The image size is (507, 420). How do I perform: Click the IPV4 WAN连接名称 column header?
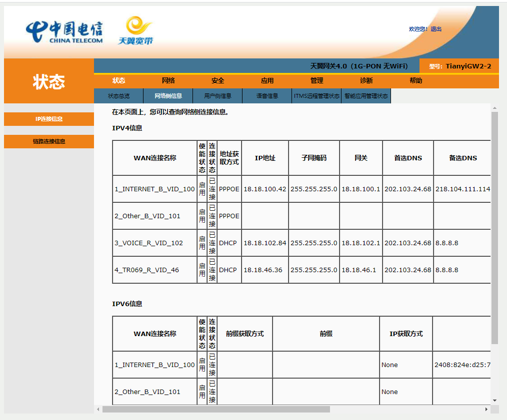pyautogui.click(x=154, y=158)
